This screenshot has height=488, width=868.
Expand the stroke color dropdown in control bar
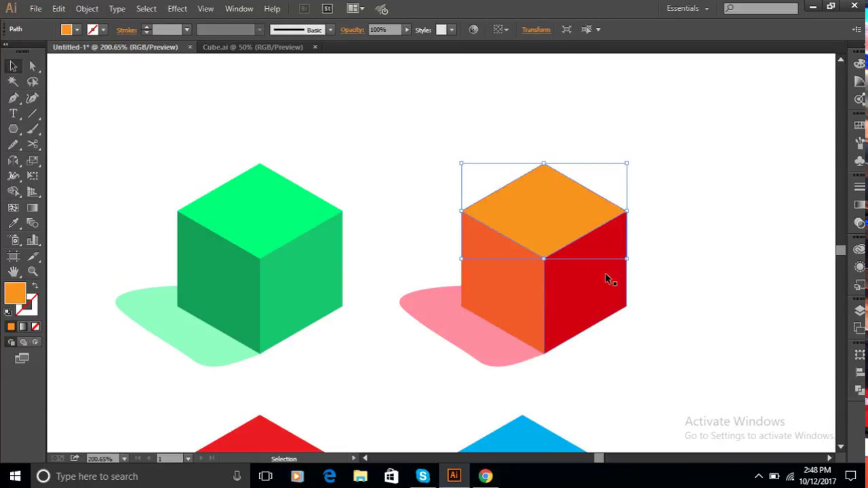(103, 30)
